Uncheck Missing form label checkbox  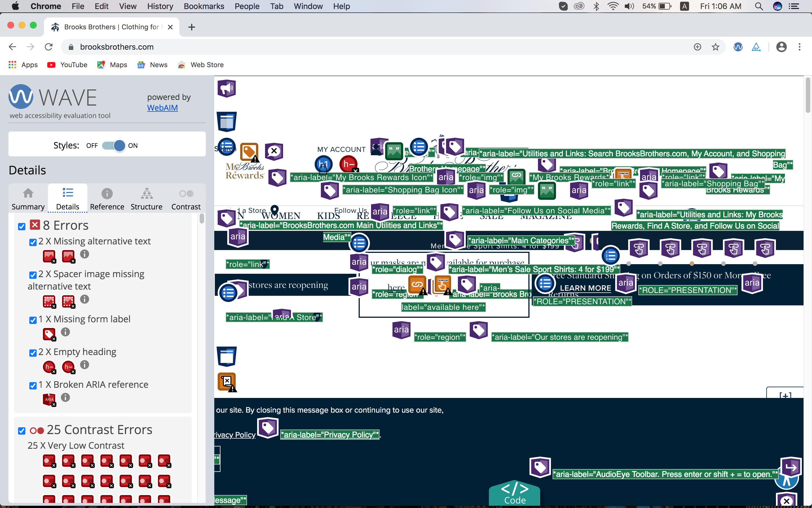pos(33,320)
